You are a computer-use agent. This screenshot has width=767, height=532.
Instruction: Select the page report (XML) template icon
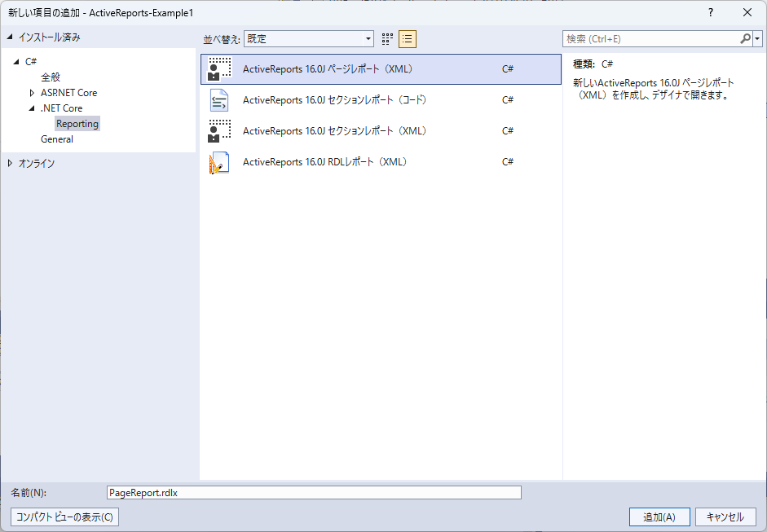pos(219,69)
